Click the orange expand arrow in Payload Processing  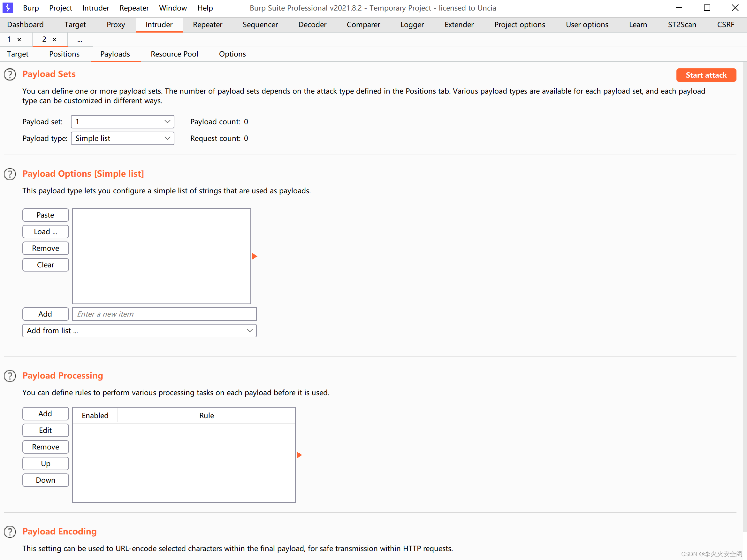(x=299, y=455)
